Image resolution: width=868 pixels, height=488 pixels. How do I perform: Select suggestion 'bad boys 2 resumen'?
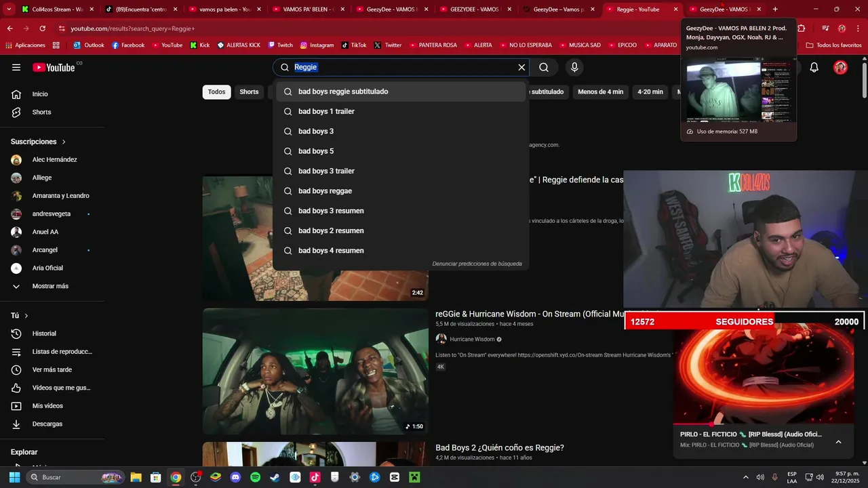(x=401, y=230)
